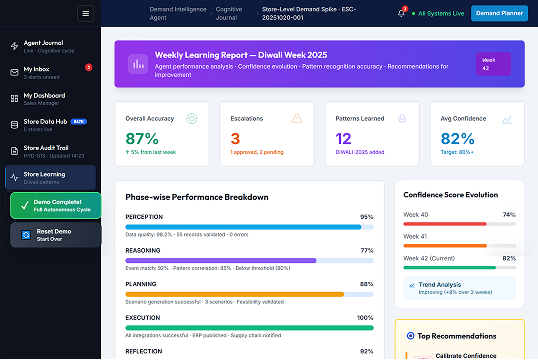Image resolution: width=538 pixels, height=360 pixels.
Task: Toggle the sidebar hamburger menu button
Action: click(x=85, y=13)
